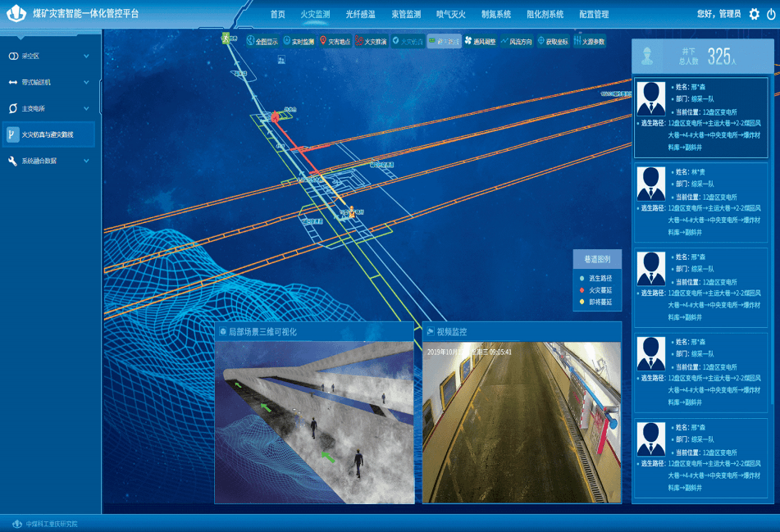The height and width of the screenshot is (532, 780).
Task: Click the 获取坐标 button
Action: [x=552, y=41]
